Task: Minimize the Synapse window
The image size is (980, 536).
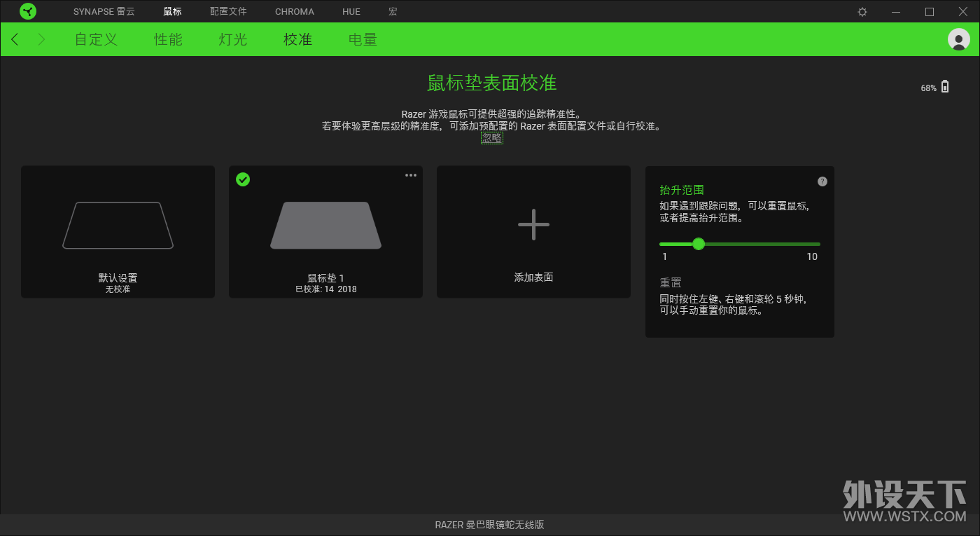Action: (x=896, y=12)
